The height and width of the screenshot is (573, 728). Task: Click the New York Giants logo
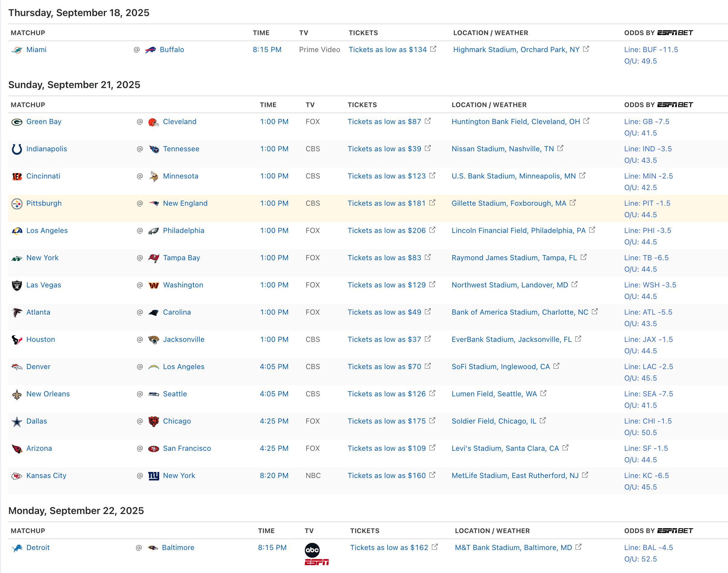(x=154, y=476)
